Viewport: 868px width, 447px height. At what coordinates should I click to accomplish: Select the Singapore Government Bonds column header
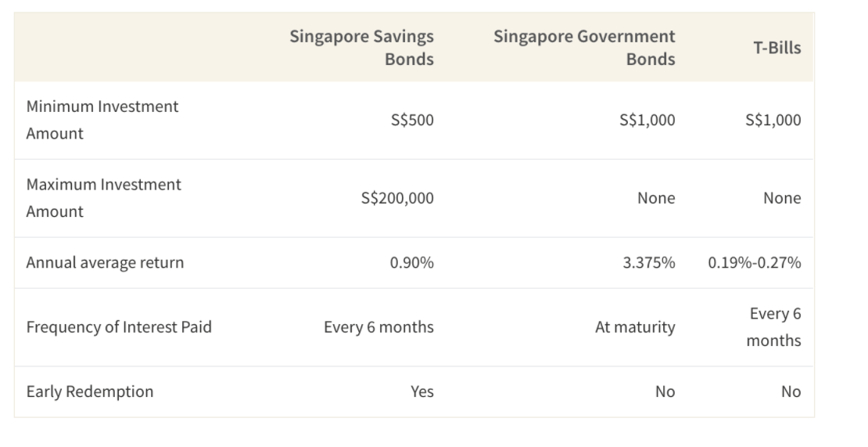(584, 48)
